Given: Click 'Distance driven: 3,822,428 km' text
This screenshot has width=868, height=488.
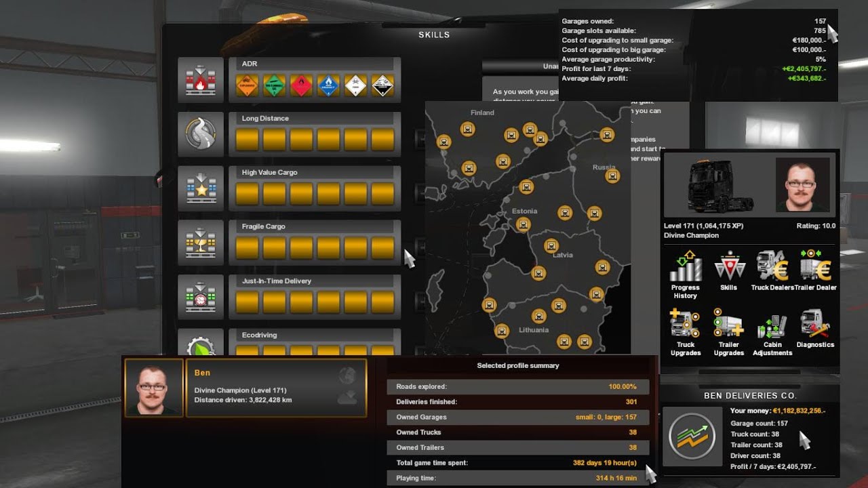Looking at the screenshot, I should [x=244, y=400].
